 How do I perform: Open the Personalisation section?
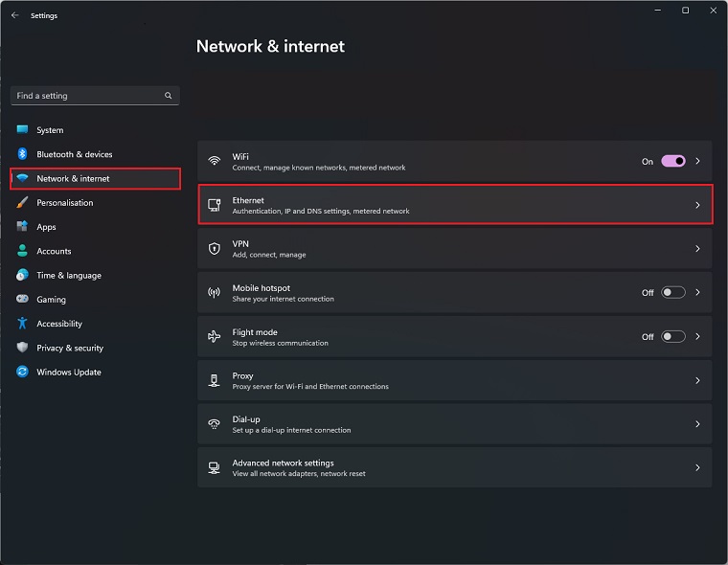(65, 203)
